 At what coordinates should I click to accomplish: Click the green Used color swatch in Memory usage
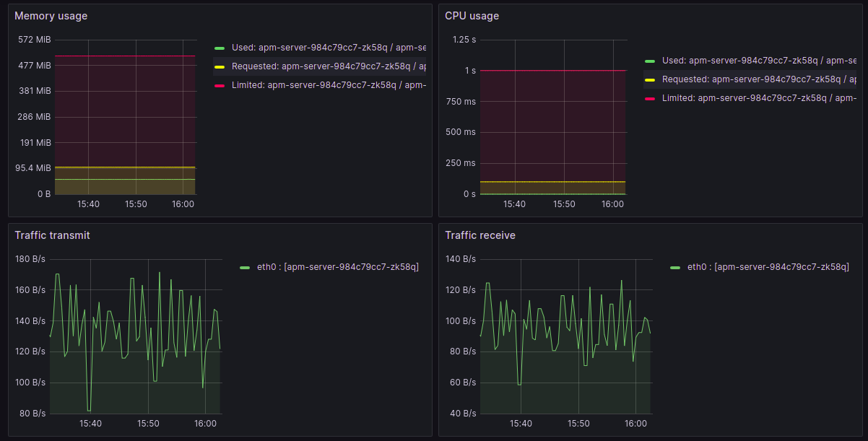coord(220,48)
